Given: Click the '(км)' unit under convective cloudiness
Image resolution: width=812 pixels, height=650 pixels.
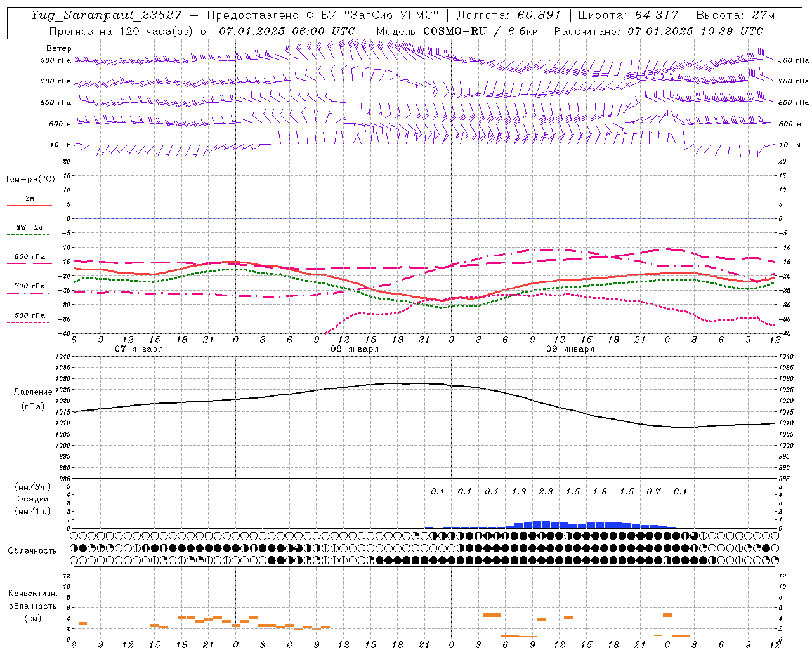Looking at the screenshot, I should (32, 618).
